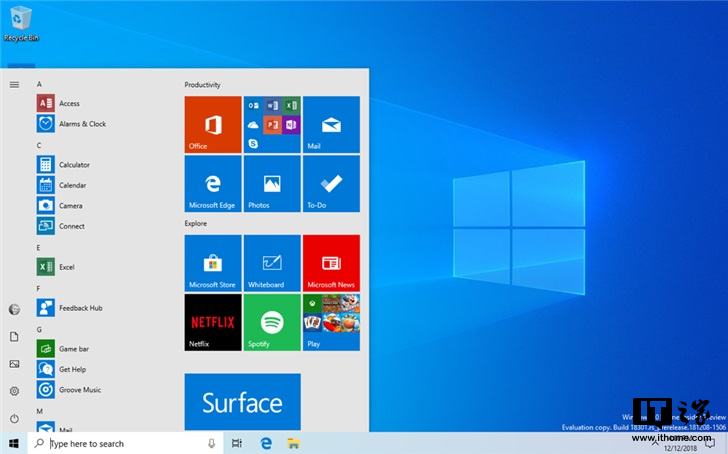Click the letter A section header
This screenshot has height=454, width=728.
pyautogui.click(x=40, y=84)
